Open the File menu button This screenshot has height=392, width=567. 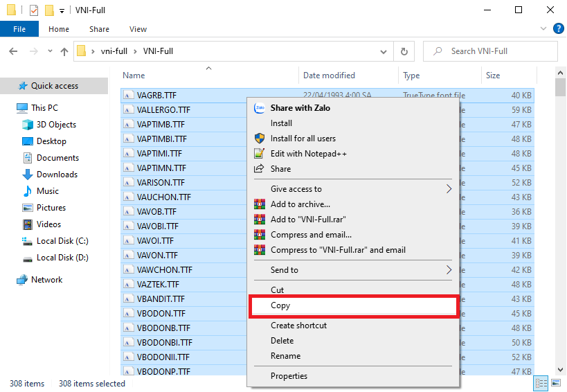(x=19, y=29)
